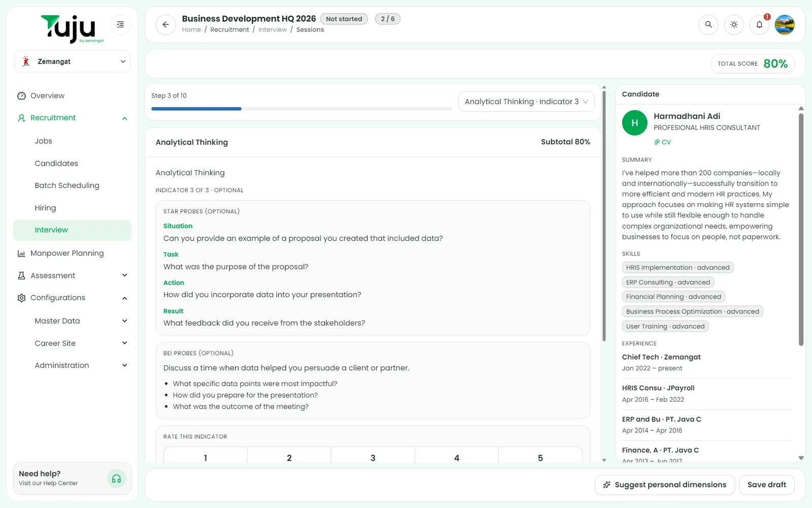This screenshot has width=812, height=508.
Task: Open the Zemangat company dropdown
Action: tap(73, 61)
